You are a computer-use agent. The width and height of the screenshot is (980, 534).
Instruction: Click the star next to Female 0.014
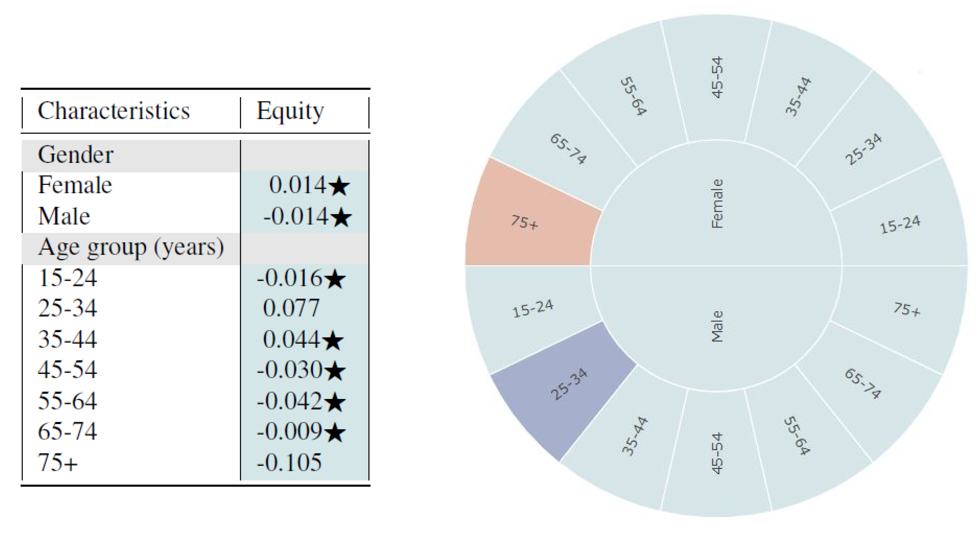338,186
